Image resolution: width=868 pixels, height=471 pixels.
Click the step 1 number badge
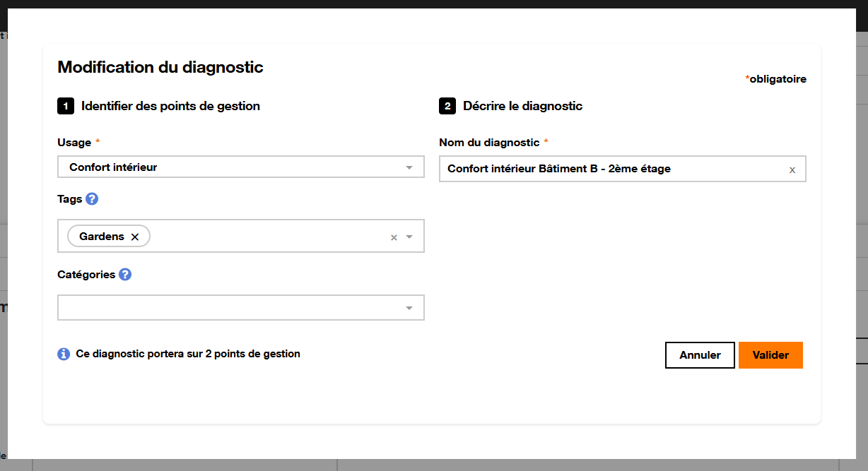[x=66, y=105]
